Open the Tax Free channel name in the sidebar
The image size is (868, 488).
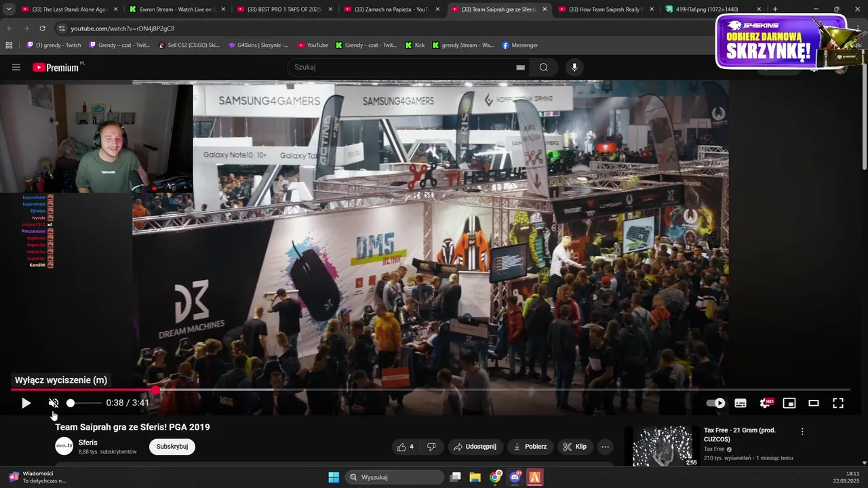(x=714, y=449)
